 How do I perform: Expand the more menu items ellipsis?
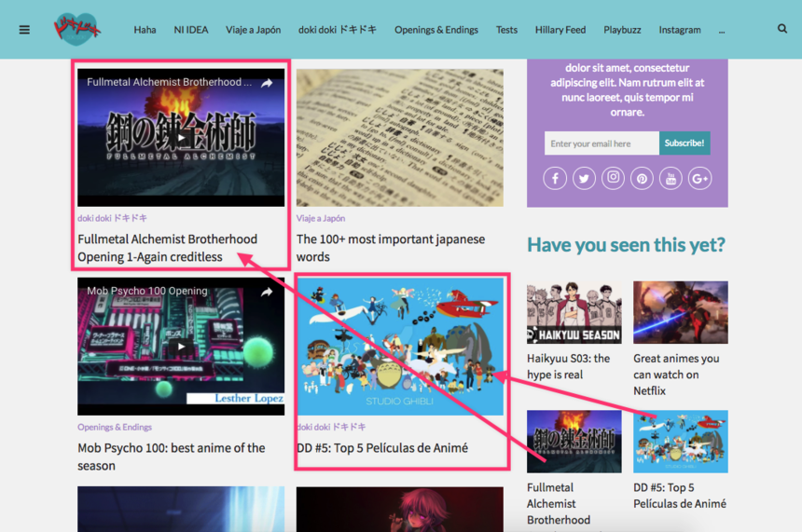coord(722,30)
